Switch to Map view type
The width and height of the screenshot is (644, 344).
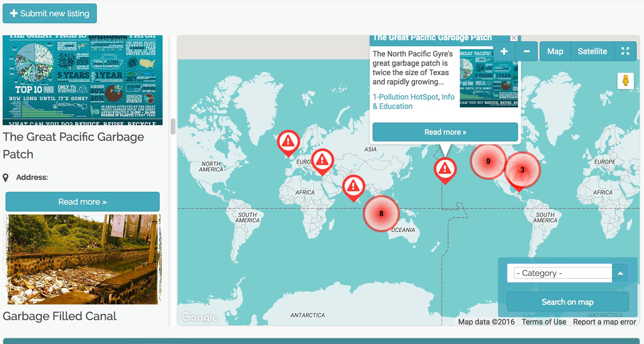point(555,51)
